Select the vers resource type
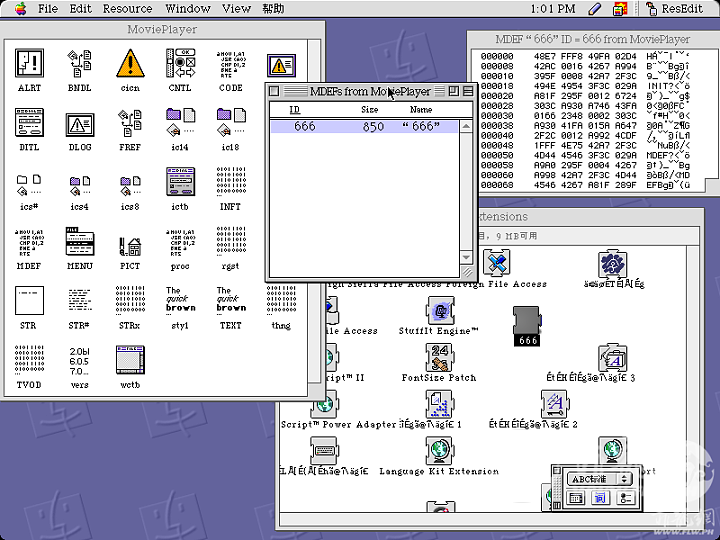 (79, 361)
